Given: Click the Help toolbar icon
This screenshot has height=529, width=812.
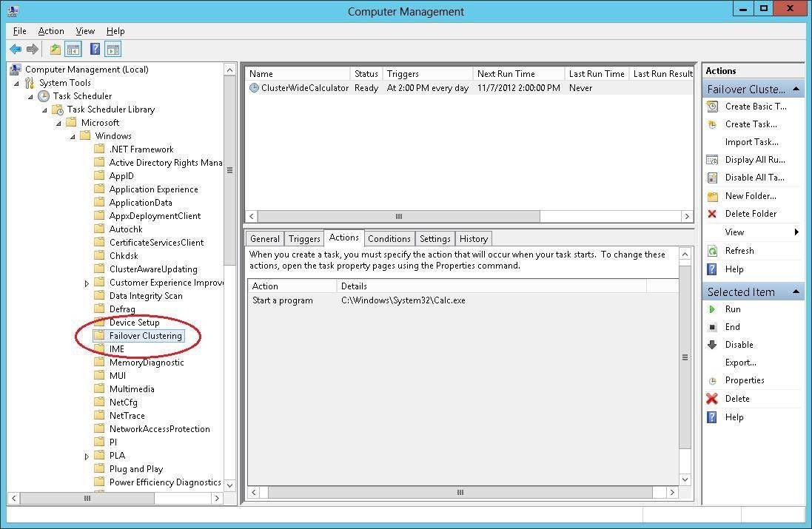Looking at the screenshot, I should (95, 50).
